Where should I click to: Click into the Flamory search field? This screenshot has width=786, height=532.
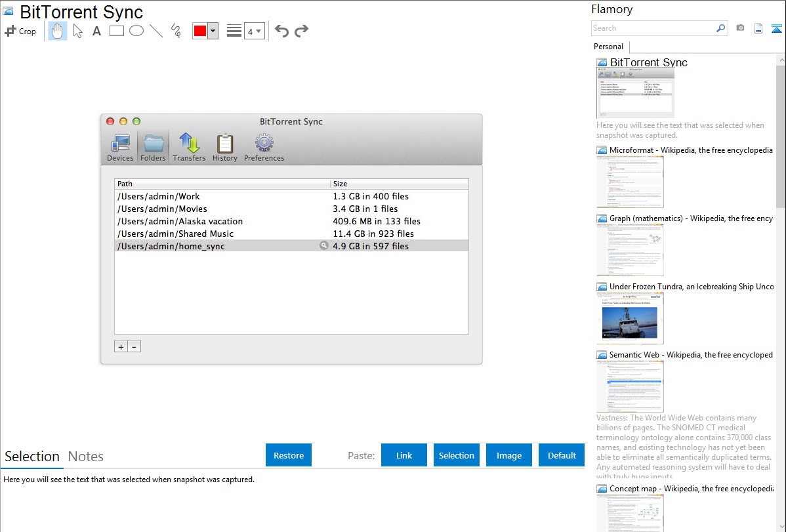pyautogui.click(x=653, y=28)
